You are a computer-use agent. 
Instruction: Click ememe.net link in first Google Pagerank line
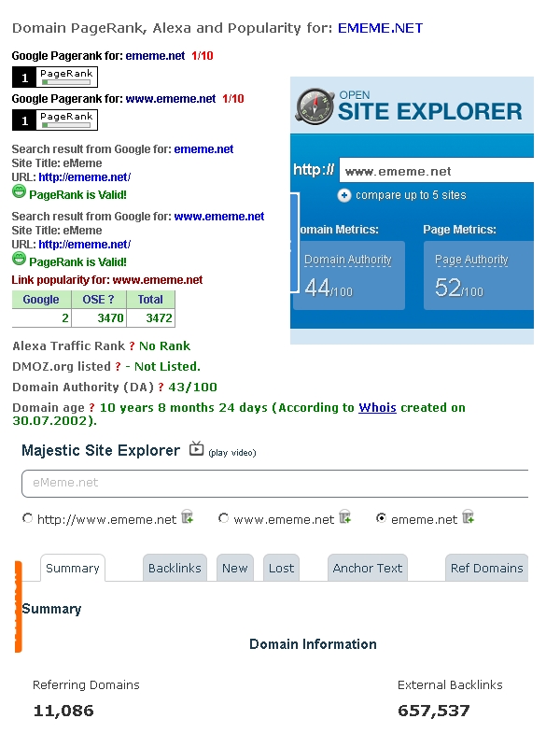(x=155, y=56)
